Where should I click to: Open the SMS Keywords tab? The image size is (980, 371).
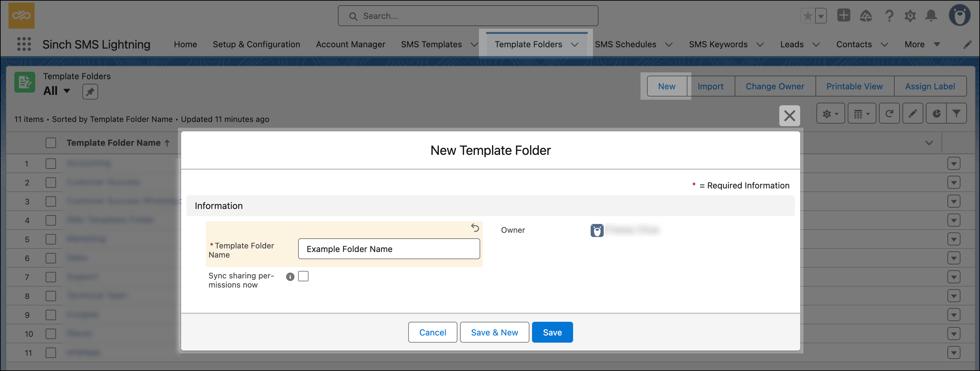[x=719, y=44]
